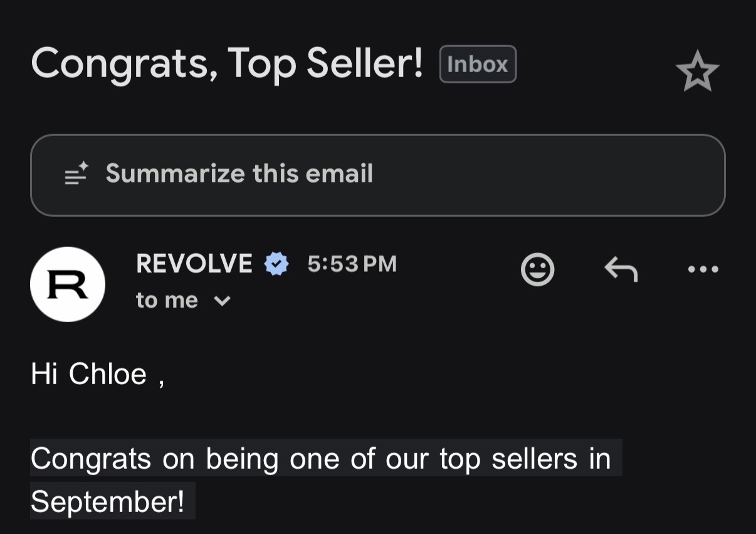Click the highlighted word September!
This screenshot has height=534, width=756.
click(107, 501)
